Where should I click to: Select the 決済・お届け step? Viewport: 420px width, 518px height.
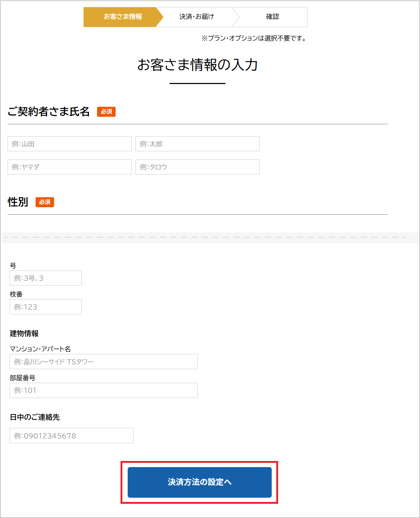197,17
